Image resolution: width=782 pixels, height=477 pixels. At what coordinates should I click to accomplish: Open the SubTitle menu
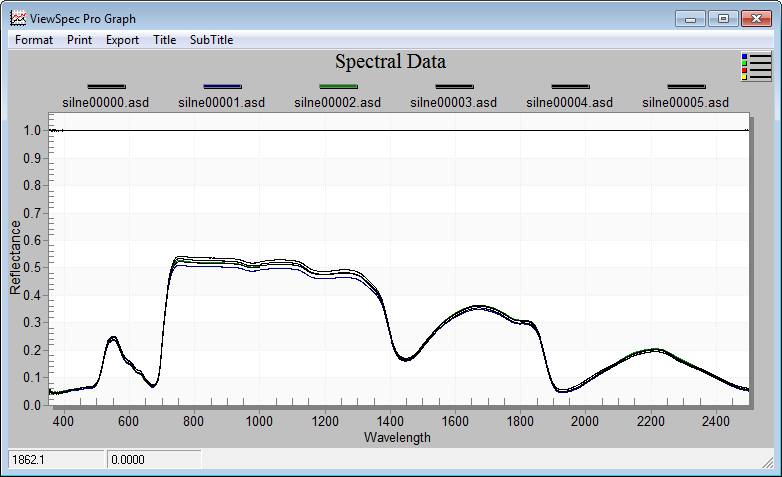tap(211, 40)
